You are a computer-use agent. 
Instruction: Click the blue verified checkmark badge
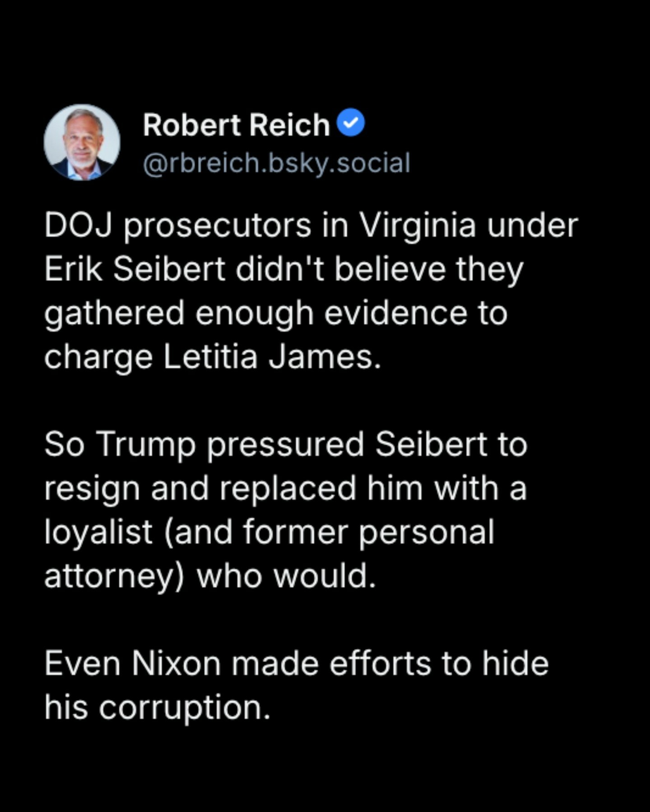click(351, 123)
